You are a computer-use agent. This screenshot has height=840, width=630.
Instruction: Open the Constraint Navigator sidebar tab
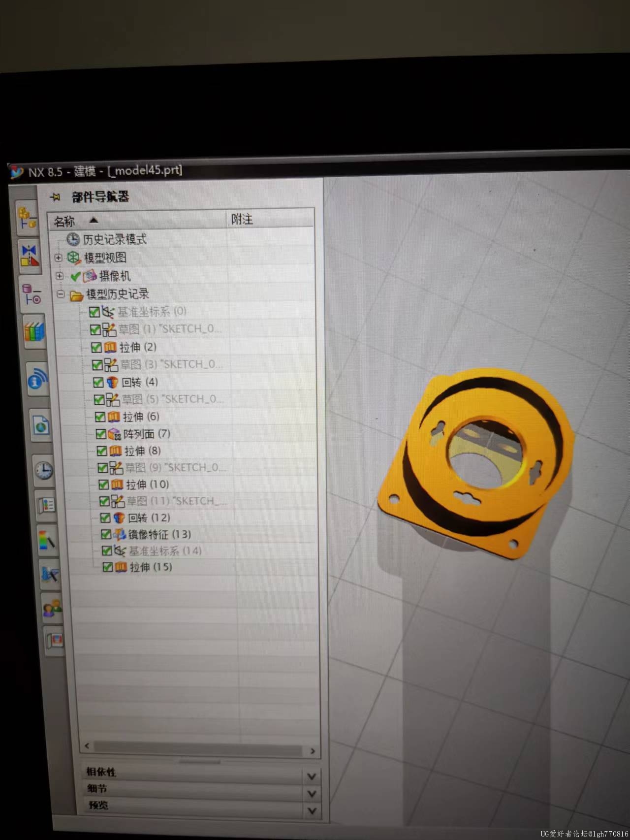coord(30,257)
